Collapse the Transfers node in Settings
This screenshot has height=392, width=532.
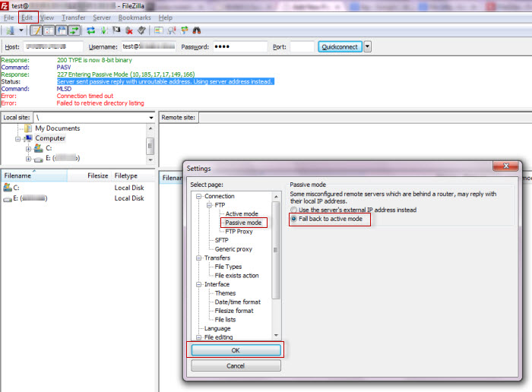click(x=199, y=258)
